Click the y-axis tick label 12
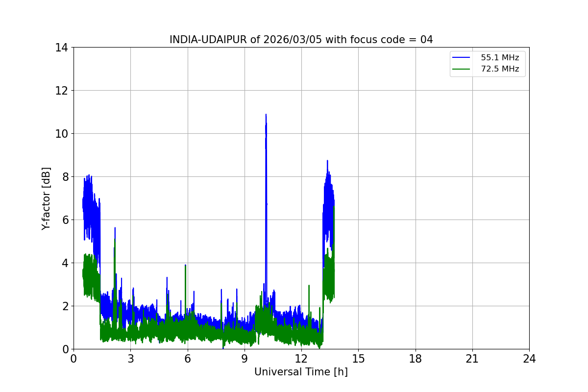Viewport: 588px width, 392px height. point(61,91)
